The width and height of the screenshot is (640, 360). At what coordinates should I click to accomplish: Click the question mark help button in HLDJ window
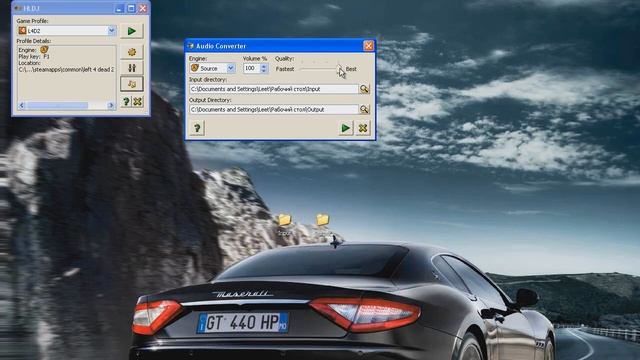pos(126,102)
